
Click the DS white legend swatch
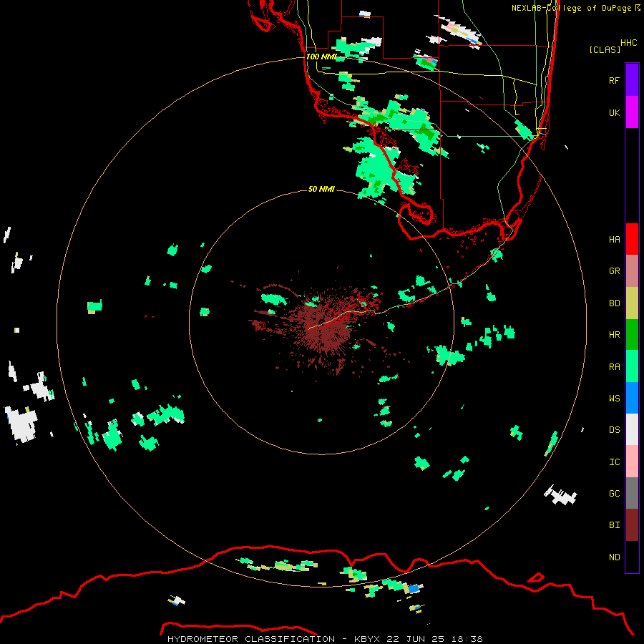632,429
